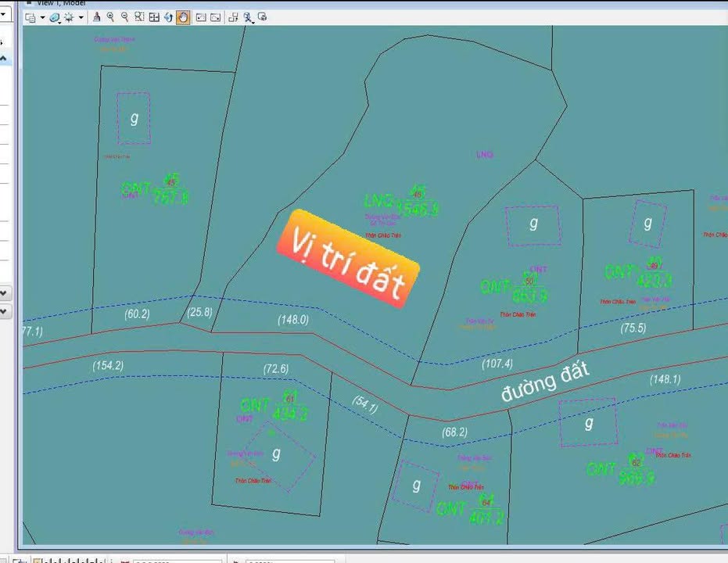Select the Zoom In tool
728x563 pixels.
(110, 17)
